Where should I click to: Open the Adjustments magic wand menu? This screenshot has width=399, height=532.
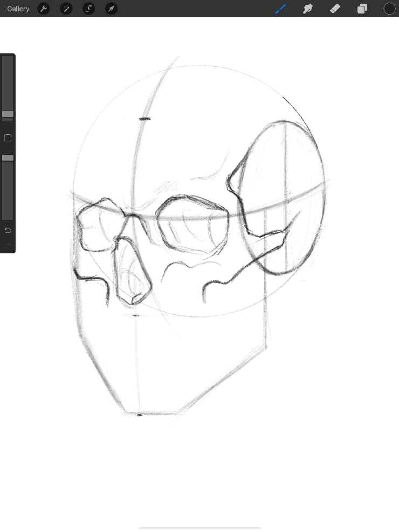point(66,9)
